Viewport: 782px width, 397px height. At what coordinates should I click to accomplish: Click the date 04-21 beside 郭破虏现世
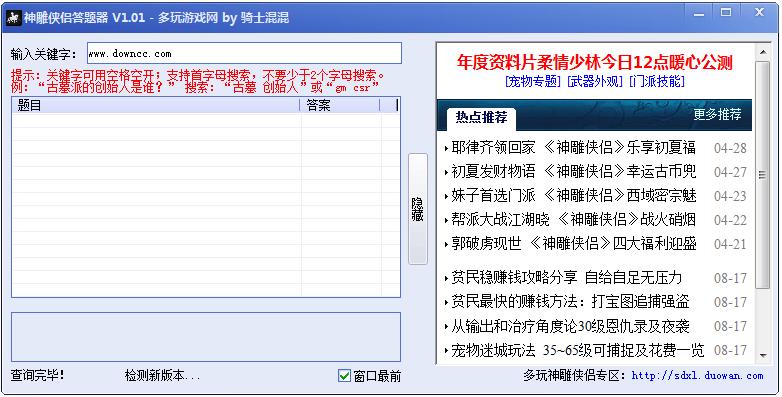730,244
